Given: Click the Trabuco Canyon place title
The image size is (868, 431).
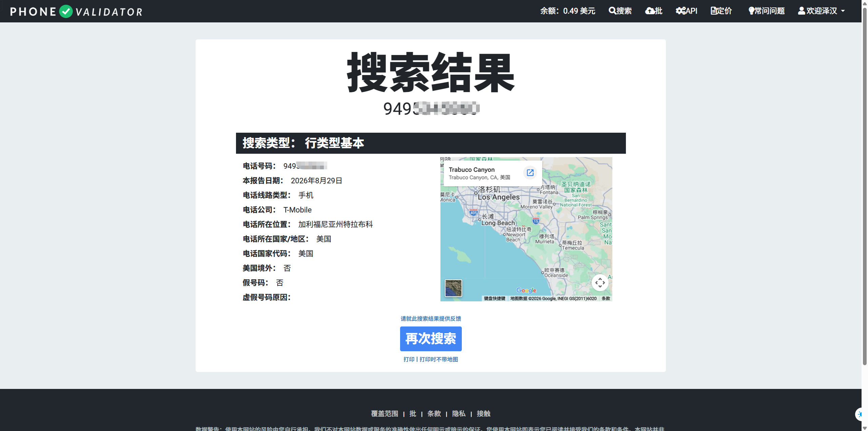Looking at the screenshot, I should point(472,170).
